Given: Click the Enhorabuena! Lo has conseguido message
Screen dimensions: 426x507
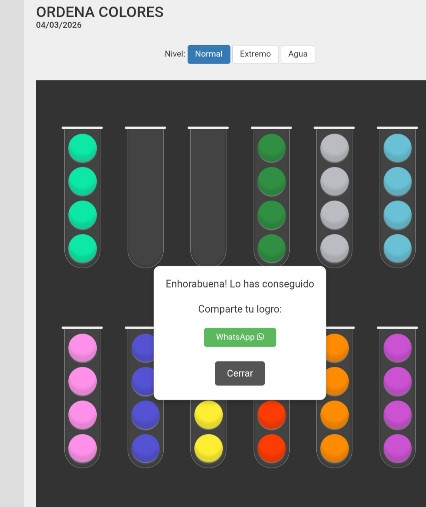Looking at the screenshot, I should click(x=240, y=284).
